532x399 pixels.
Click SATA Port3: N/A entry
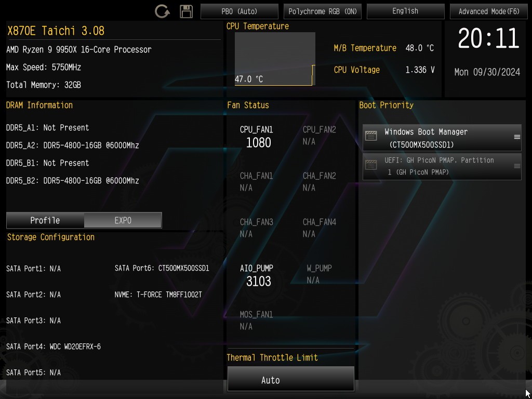point(33,321)
